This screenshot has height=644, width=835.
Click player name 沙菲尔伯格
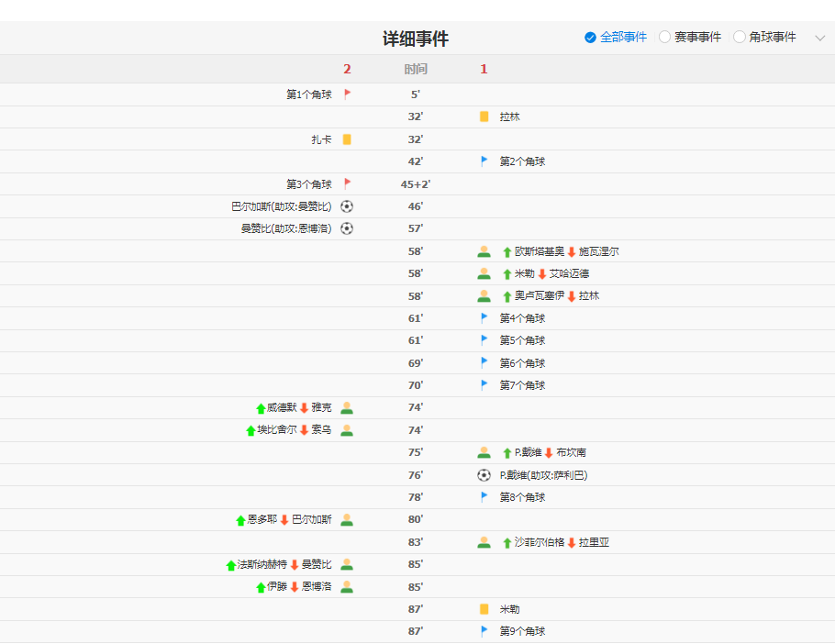[x=540, y=542]
